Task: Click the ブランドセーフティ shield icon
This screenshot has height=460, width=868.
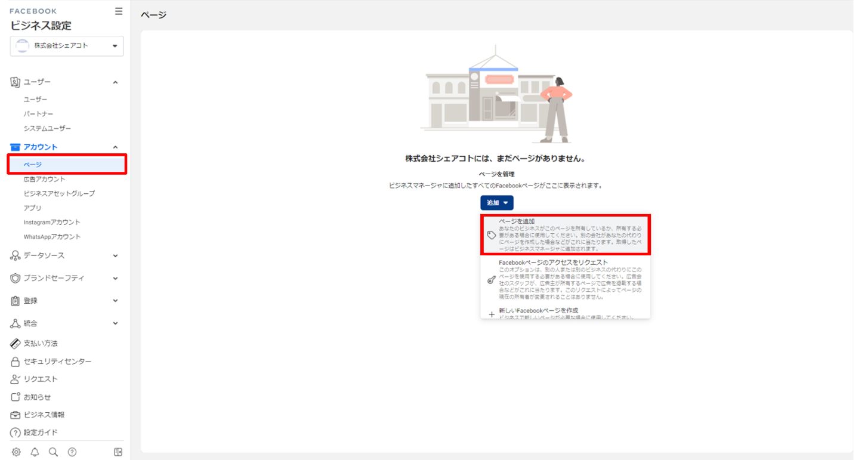Action: 16,278
